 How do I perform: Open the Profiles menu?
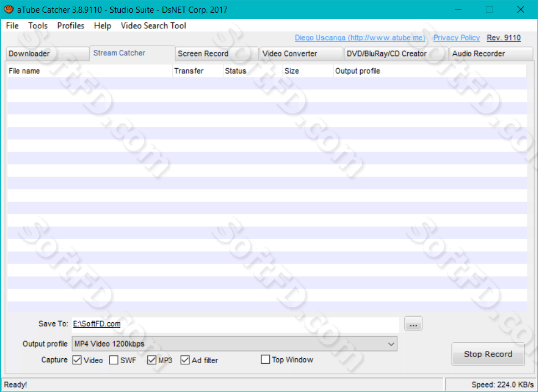(x=71, y=25)
